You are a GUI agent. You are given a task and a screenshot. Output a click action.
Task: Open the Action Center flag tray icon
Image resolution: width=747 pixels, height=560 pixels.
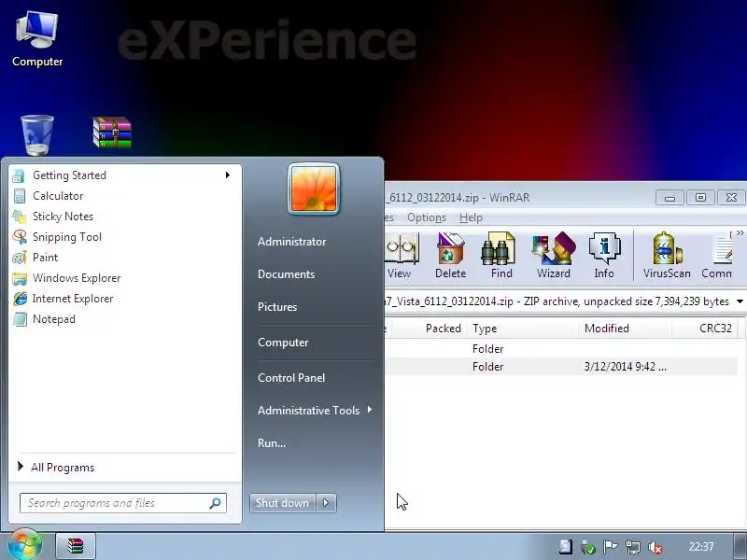(x=610, y=547)
